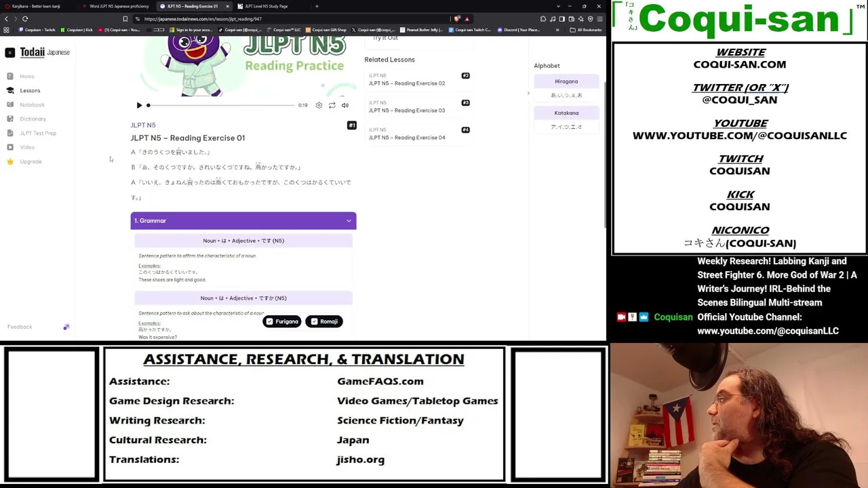Click the Todaii sidebar menu icon
Screen dimensions: 868x488
(x=10, y=52)
